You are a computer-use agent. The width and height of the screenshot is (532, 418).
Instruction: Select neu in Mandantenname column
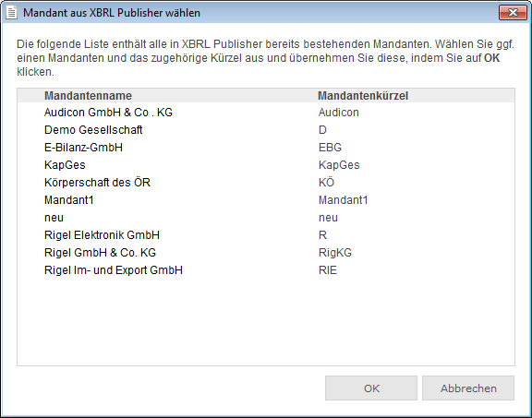(x=54, y=218)
